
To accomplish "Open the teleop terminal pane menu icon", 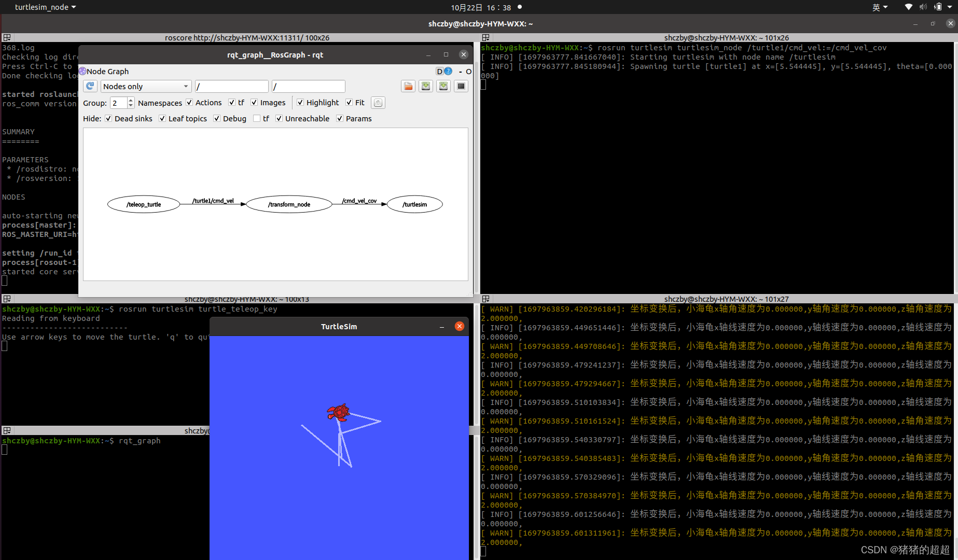I will [7, 299].
